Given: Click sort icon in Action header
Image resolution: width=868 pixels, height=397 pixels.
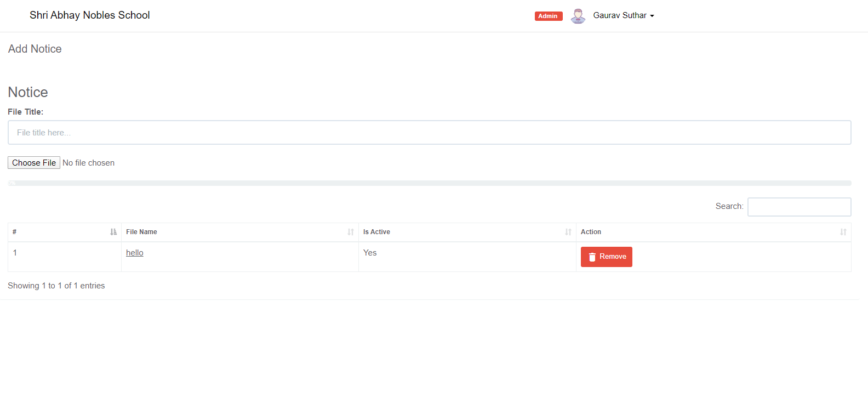Looking at the screenshot, I should 843,232.
